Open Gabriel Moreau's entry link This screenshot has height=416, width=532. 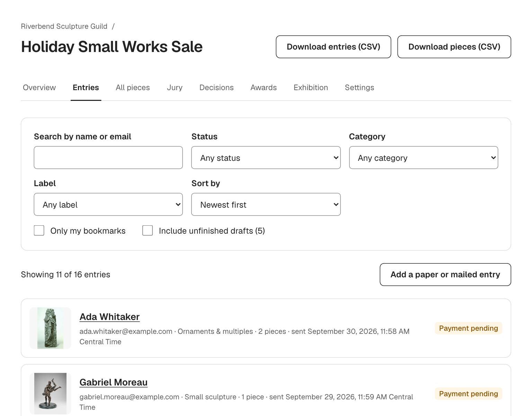point(114,382)
